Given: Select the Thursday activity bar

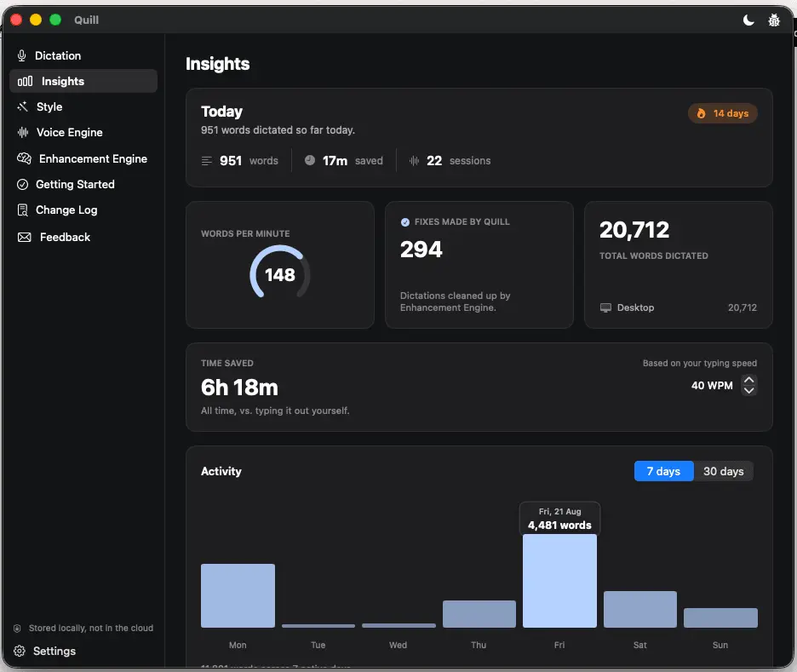Looking at the screenshot, I should click(479, 614).
